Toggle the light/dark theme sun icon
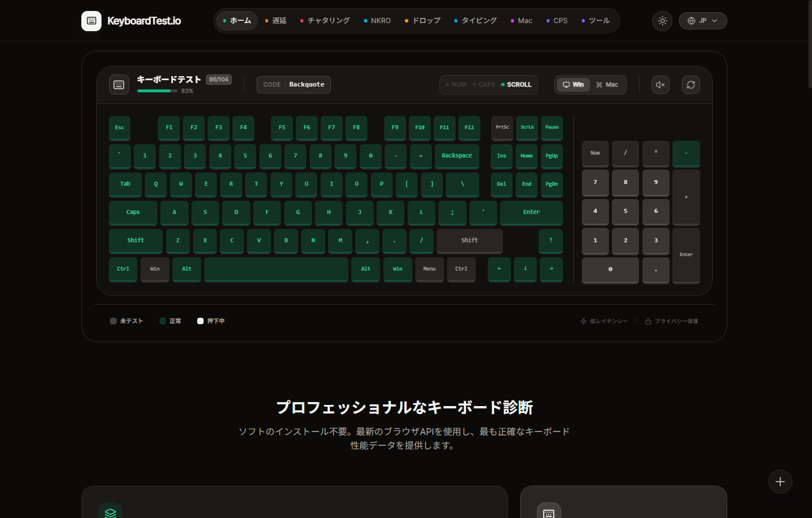The width and height of the screenshot is (812, 518). 662,21
